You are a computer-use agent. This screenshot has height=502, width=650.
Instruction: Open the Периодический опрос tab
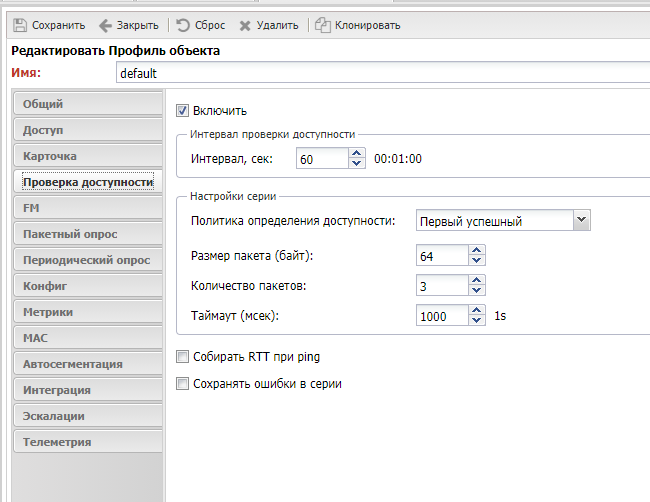88,260
